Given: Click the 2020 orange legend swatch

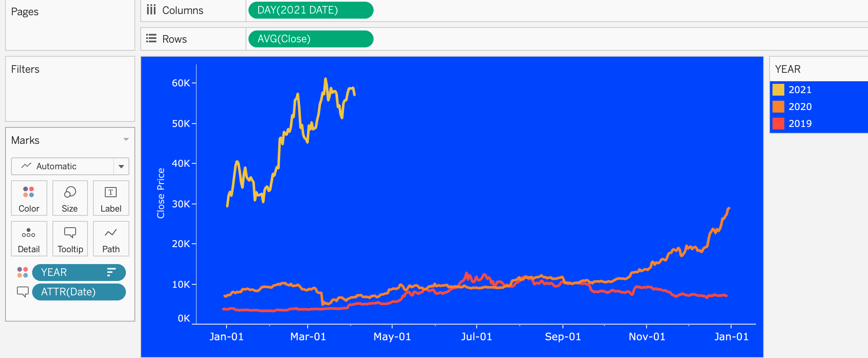Looking at the screenshot, I should (778, 107).
